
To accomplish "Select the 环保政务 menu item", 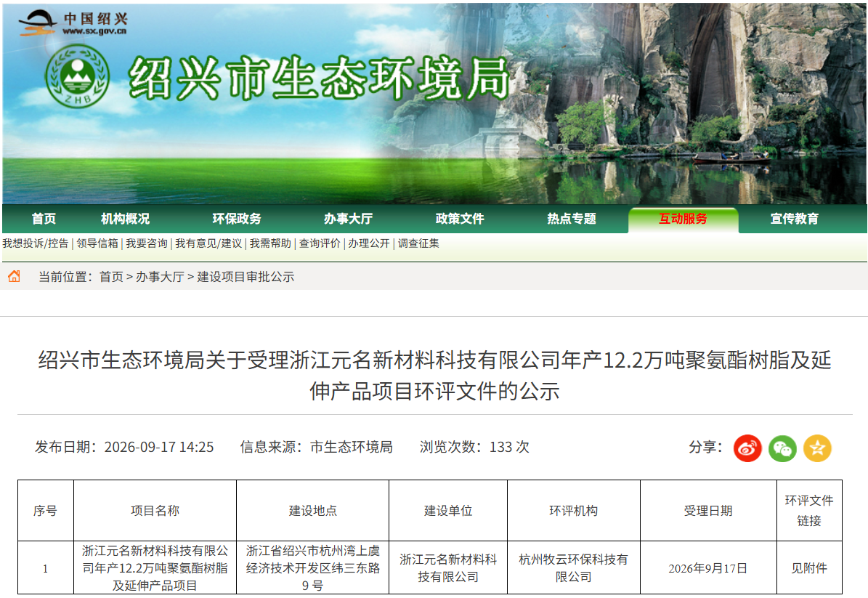I will (237, 219).
